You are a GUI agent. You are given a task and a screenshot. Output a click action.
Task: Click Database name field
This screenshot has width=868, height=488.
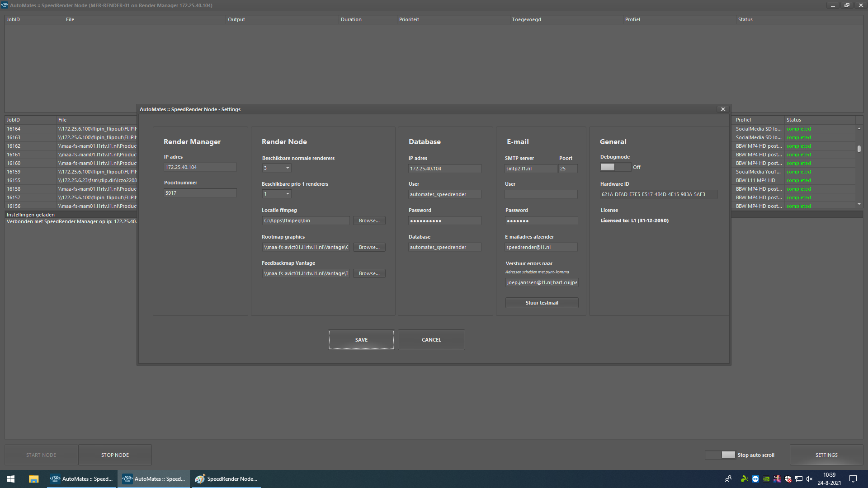pyautogui.click(x=445, y=247)
